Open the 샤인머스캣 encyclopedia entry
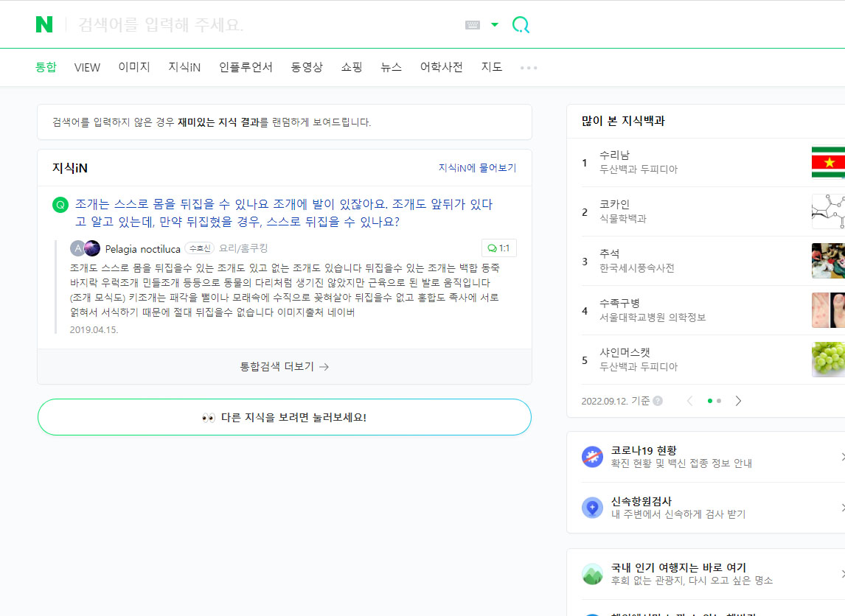Image resolution: width=845 pixels, height=616 pixels. [625, 353]
